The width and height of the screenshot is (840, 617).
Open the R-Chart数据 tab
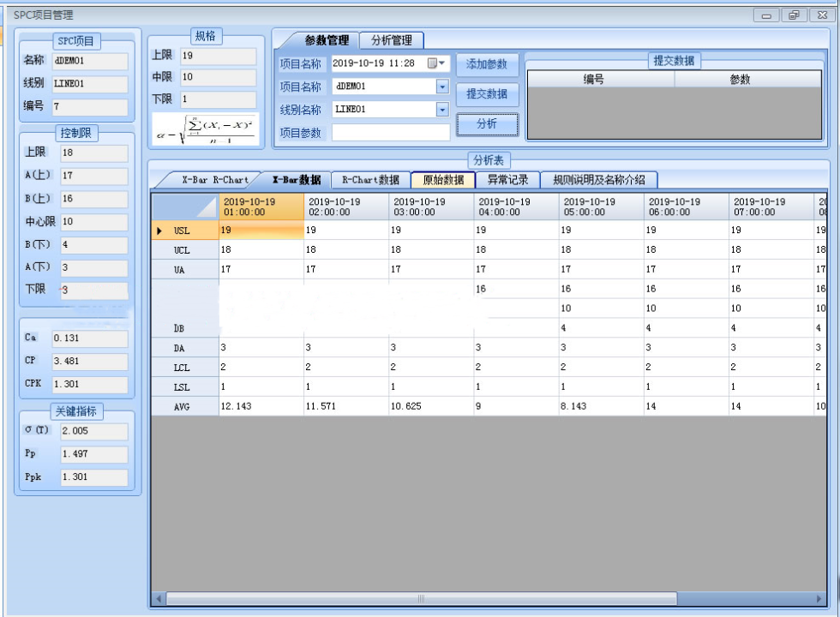point(370,180)
